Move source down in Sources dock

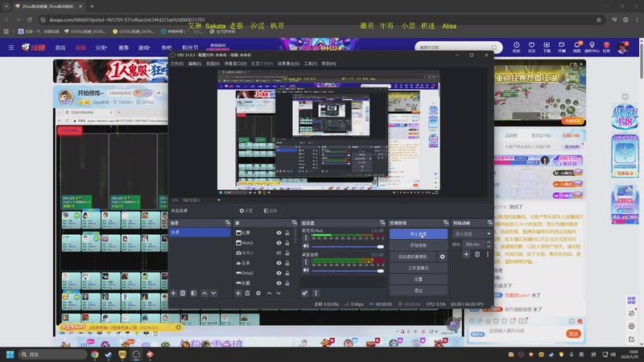click(x=279, y=293)
